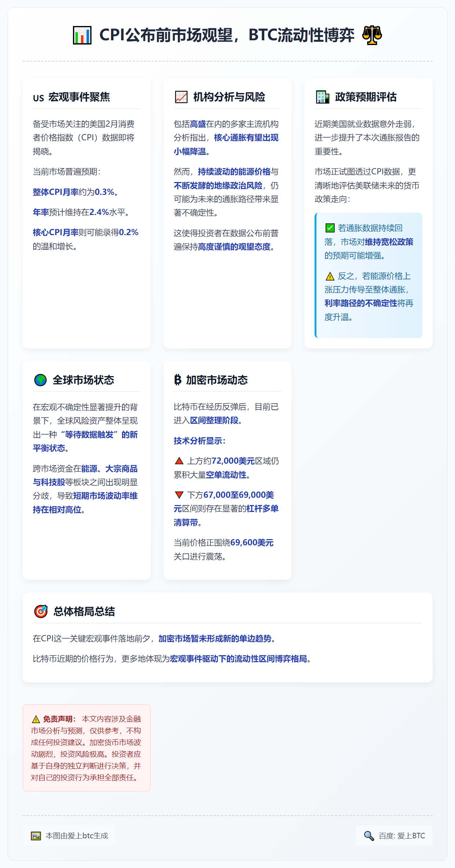Click the rising chart icon beside 机构分析与风险
This screenshot has height=868, width=455.
click(x=181, y=97)
